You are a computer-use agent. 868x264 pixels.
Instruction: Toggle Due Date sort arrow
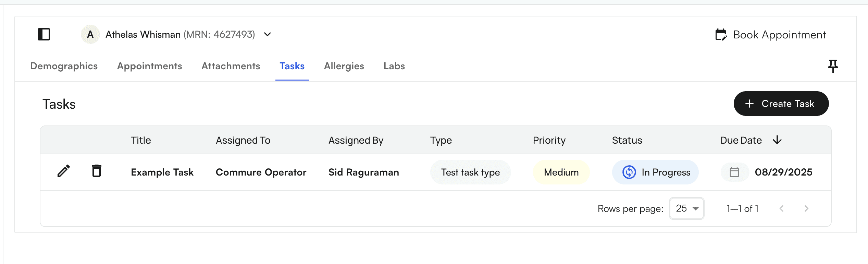pyautogui.click(x=777, y=140)
